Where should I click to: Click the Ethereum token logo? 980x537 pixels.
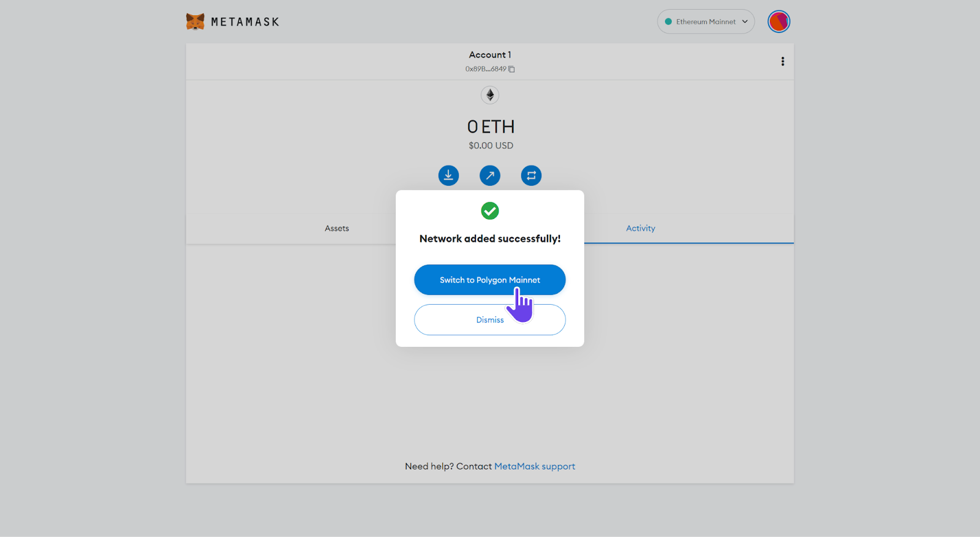pos(490,95)
